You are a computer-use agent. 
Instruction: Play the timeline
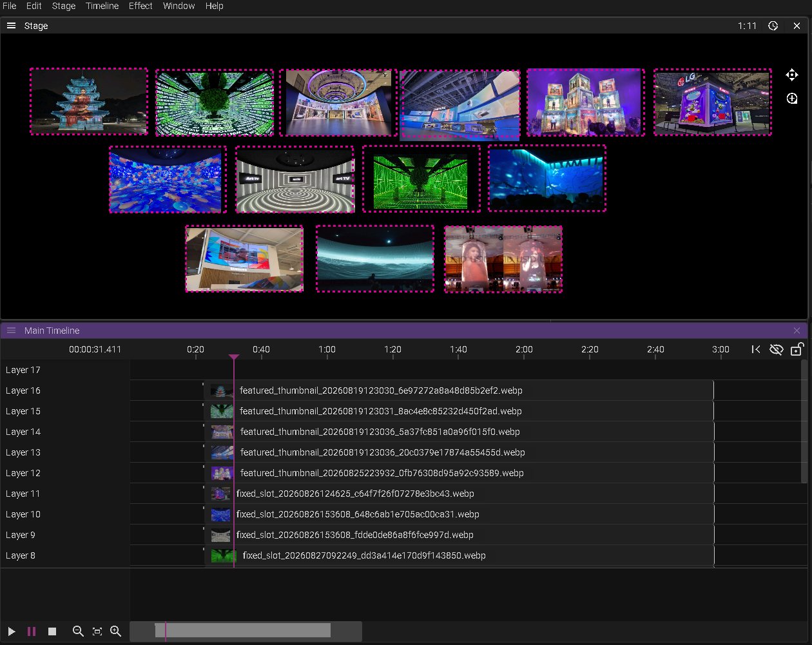coord(12,631)
